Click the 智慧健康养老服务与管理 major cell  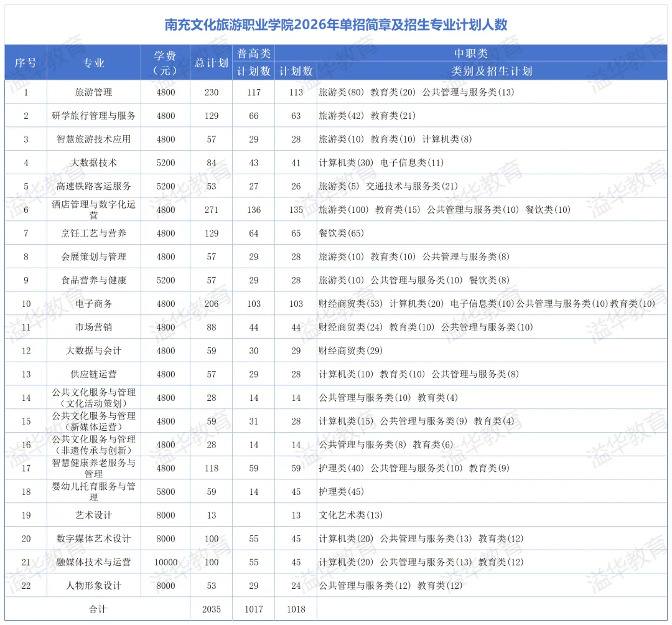pyautogui.click(x=94, y=468)
